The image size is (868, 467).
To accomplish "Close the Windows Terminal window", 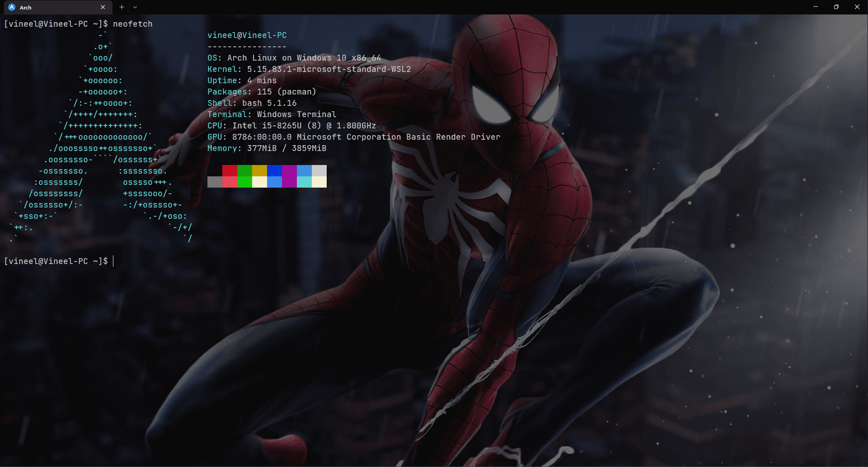I will tap(857, 7).
